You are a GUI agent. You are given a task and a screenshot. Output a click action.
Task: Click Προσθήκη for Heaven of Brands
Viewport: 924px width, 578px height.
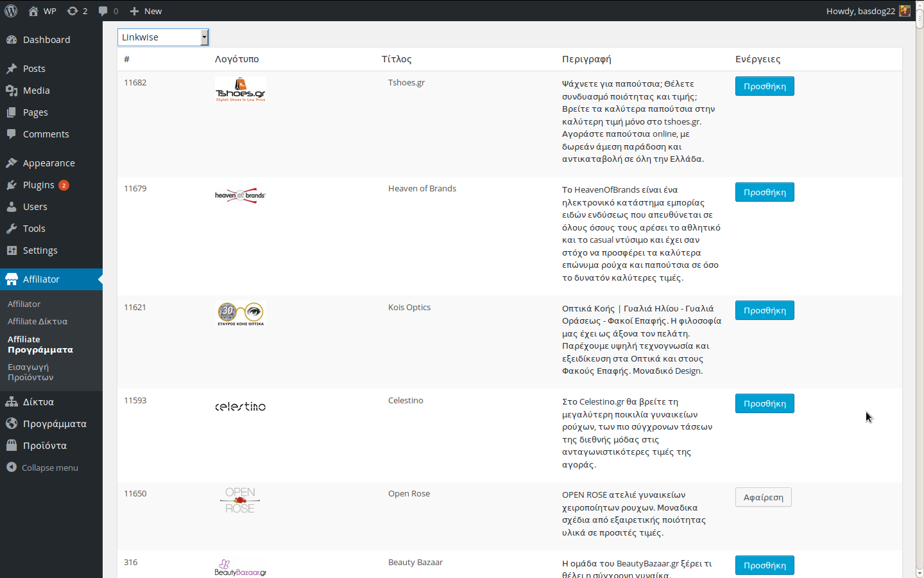[x=765, y=192]
